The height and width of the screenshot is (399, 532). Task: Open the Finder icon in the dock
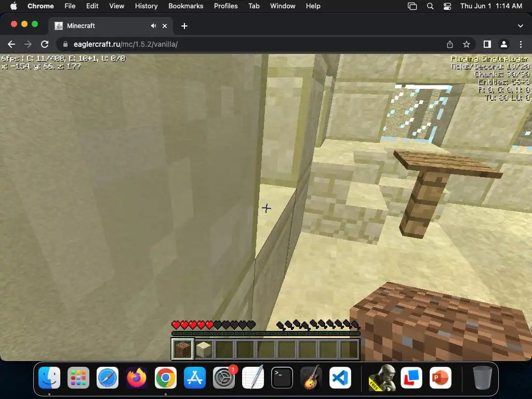click(x=49, y=378)
